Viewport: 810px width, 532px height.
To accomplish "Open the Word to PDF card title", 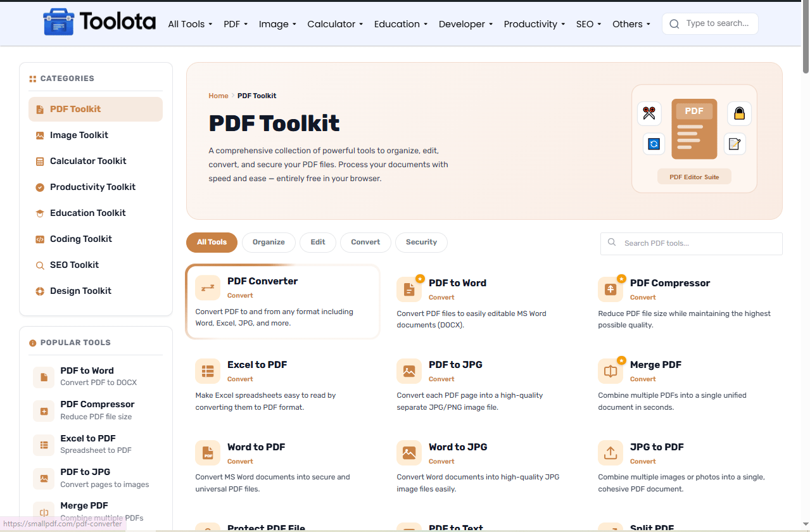I will (256, 447).
